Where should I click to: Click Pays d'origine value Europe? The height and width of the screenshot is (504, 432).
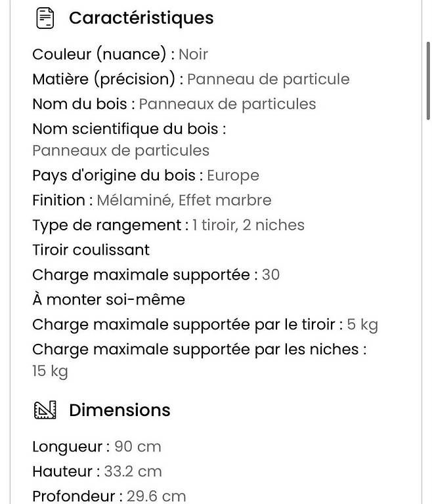point(233,176)
